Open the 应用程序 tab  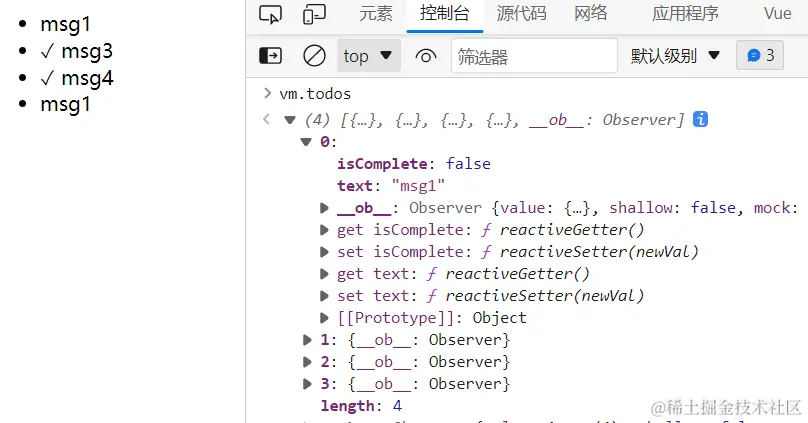click(x=685, y=13)
